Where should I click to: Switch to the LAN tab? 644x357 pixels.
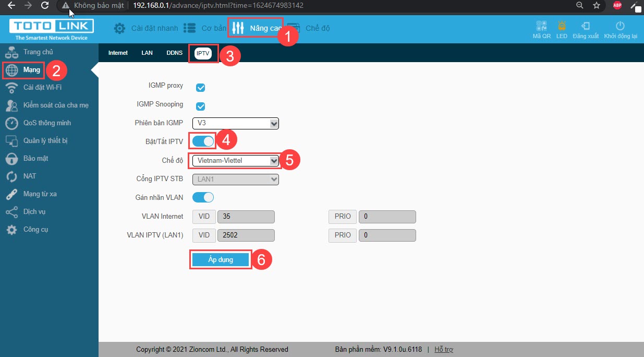(147, 53)
